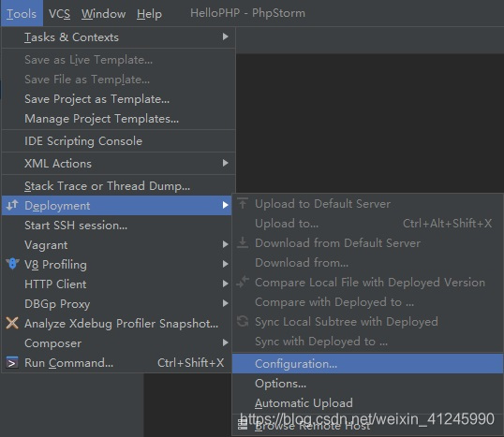
Task: Click the Download from Default Server icon
Action: pos(243,243)
